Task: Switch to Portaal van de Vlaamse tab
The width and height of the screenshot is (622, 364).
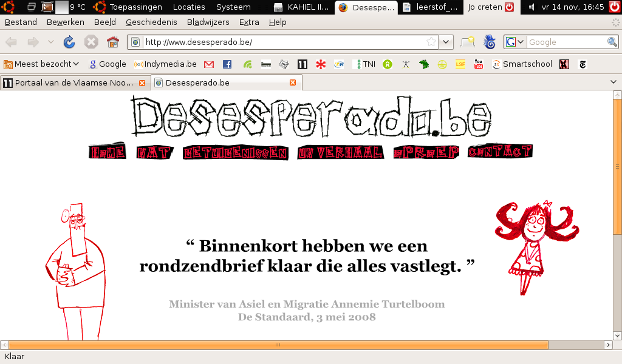Action: click(74, 83)
